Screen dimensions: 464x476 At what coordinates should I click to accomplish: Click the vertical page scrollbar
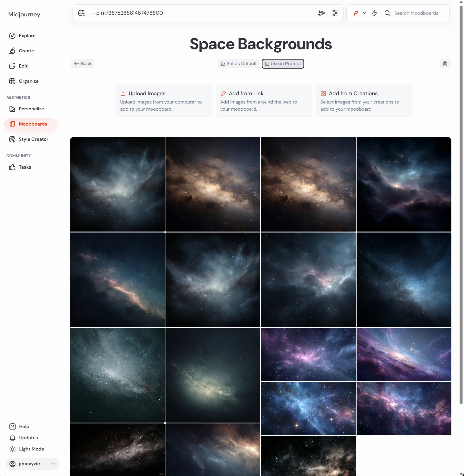(x=461, y=205)
